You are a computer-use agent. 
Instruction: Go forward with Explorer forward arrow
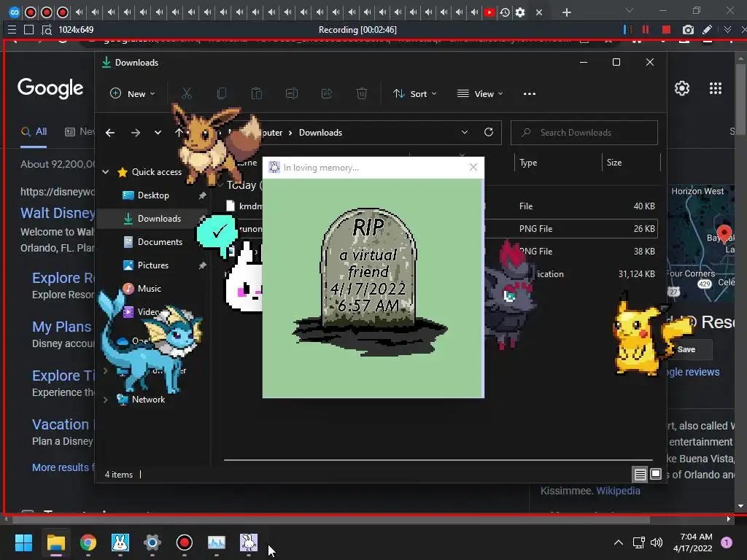click(135, 133)
